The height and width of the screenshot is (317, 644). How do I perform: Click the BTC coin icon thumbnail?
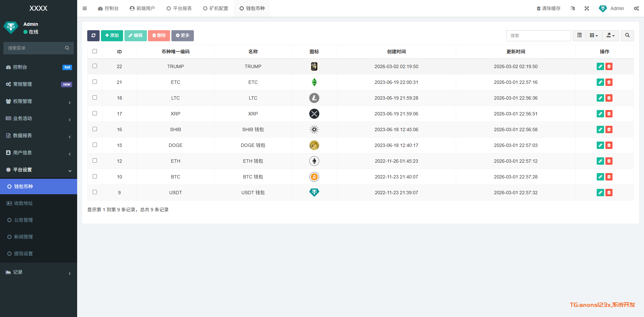[x=314, y=177]
